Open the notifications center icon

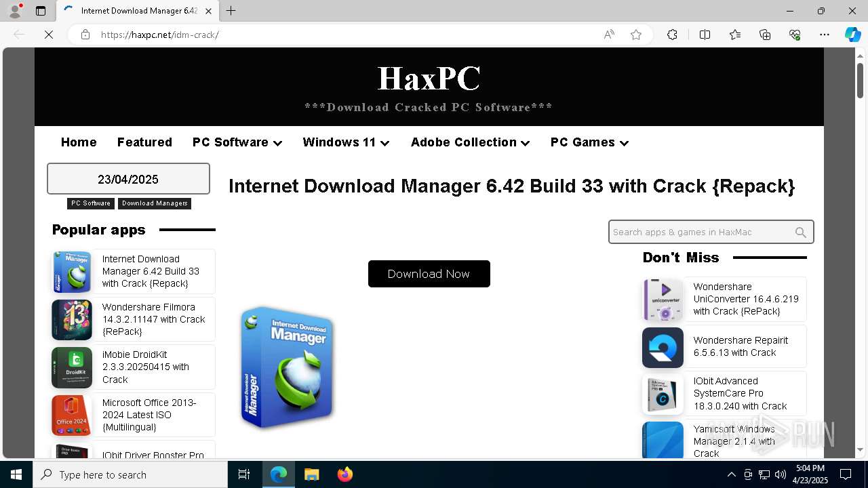click(x=846, y=474)
